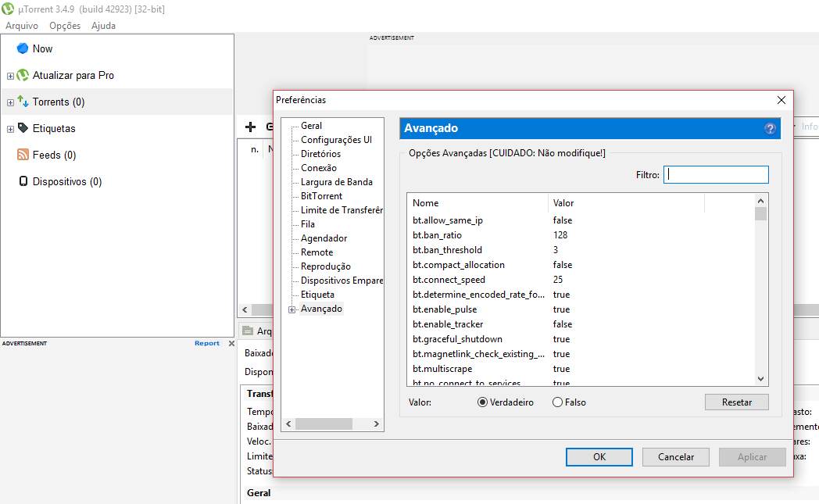Select Diretórios in the preferences tree
The image size is (819, 504).
click(320, 154)
